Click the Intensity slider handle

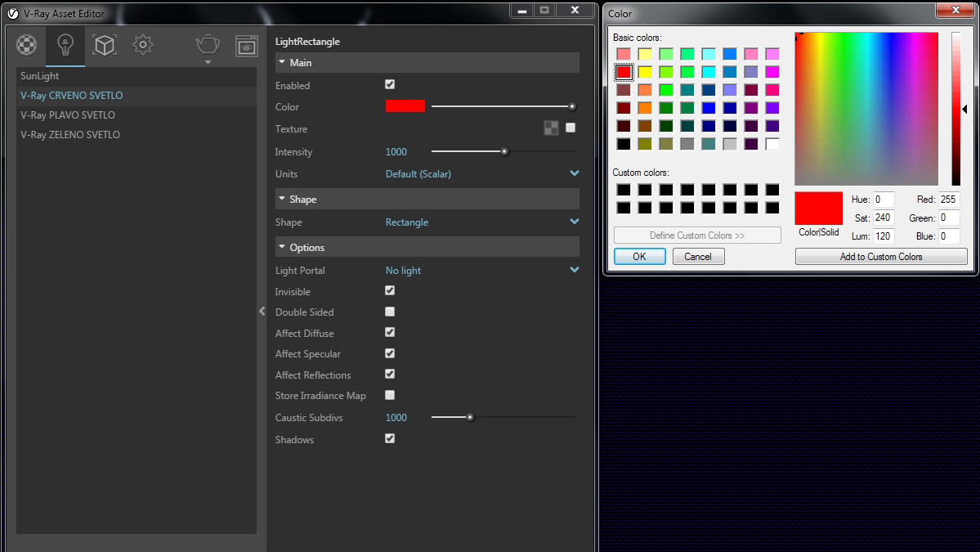point(504,151)
